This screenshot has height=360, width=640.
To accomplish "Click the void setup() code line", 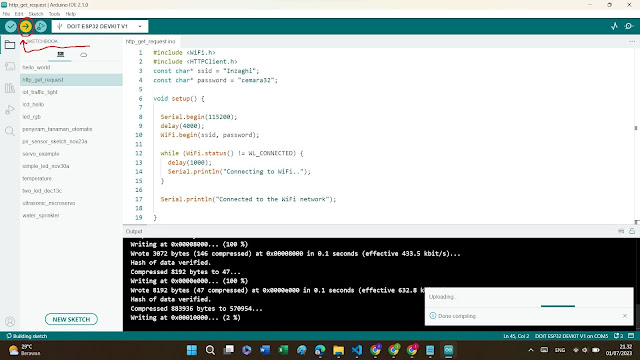I will (x=179, y=98).
